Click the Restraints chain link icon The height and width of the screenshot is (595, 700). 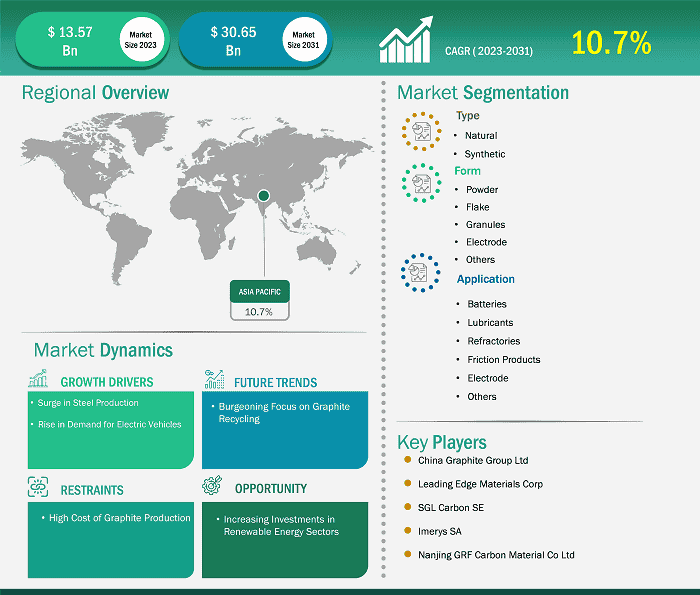pos(38,487)
